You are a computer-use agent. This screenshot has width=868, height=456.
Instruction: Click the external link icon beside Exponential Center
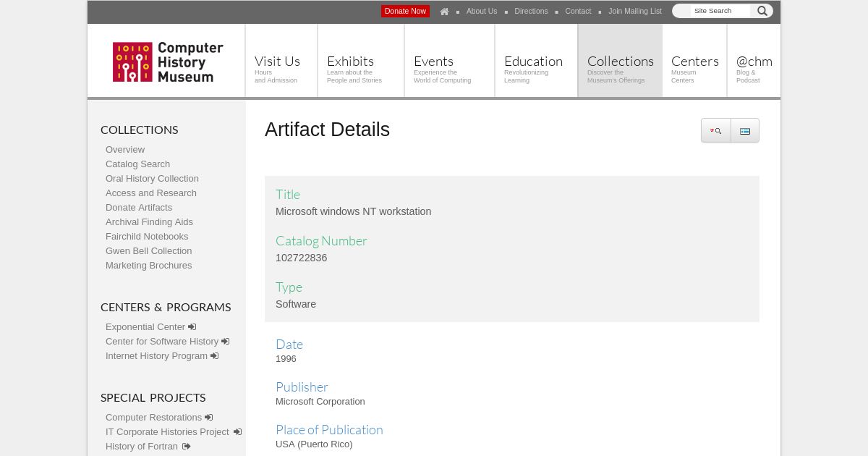point(192,327)
